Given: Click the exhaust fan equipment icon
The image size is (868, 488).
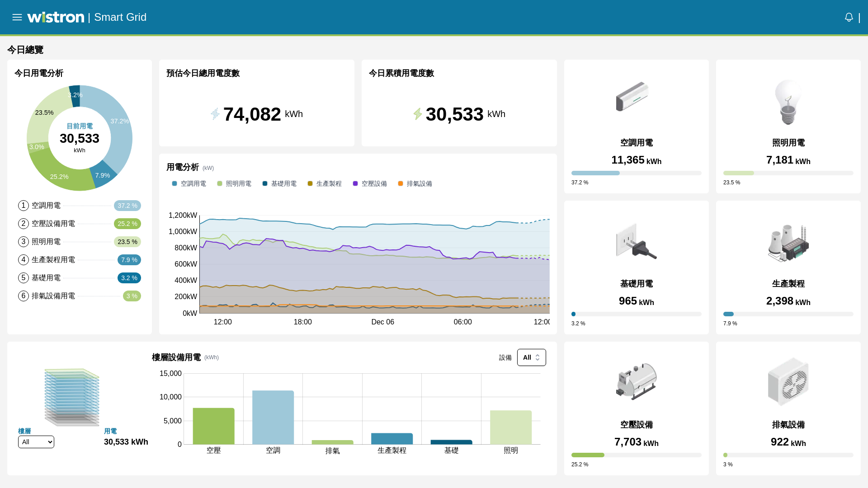Looking at the screenshot, I should coord(788,382).
